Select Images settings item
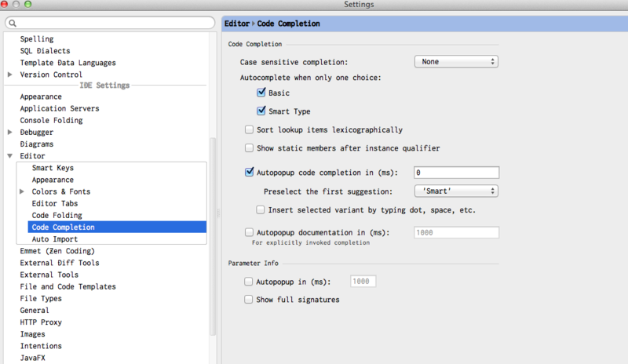628x364 pixels. [x=32, y=334]
